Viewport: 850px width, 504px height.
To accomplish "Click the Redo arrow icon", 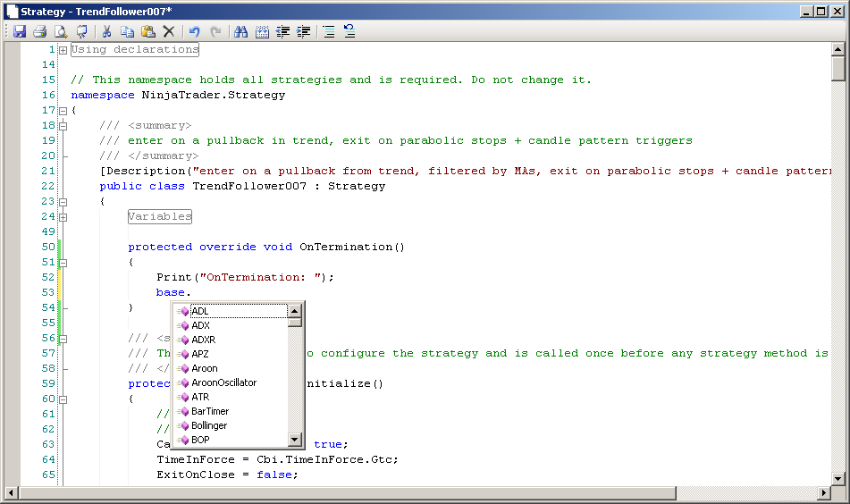I will click(x=215, y=32).
